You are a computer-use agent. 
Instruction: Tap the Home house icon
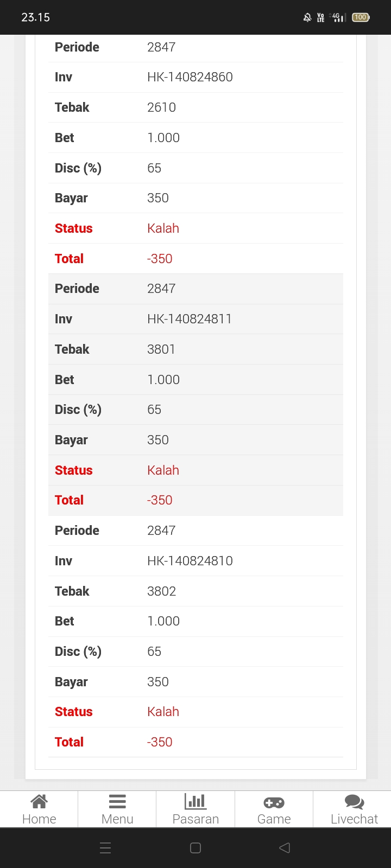(x=39, y=801)
